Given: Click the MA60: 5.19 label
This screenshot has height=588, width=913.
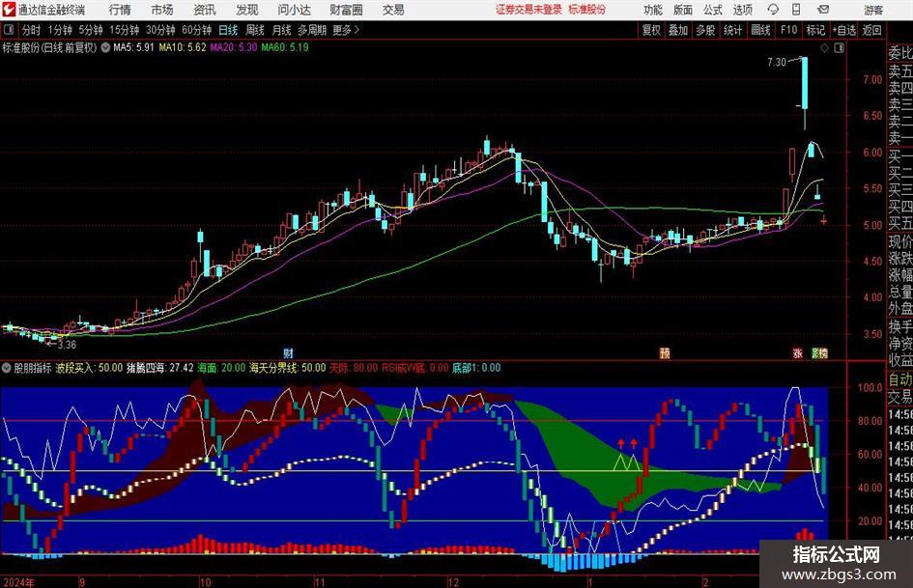Looking at the screenshot, I should [x=285, y=47].
